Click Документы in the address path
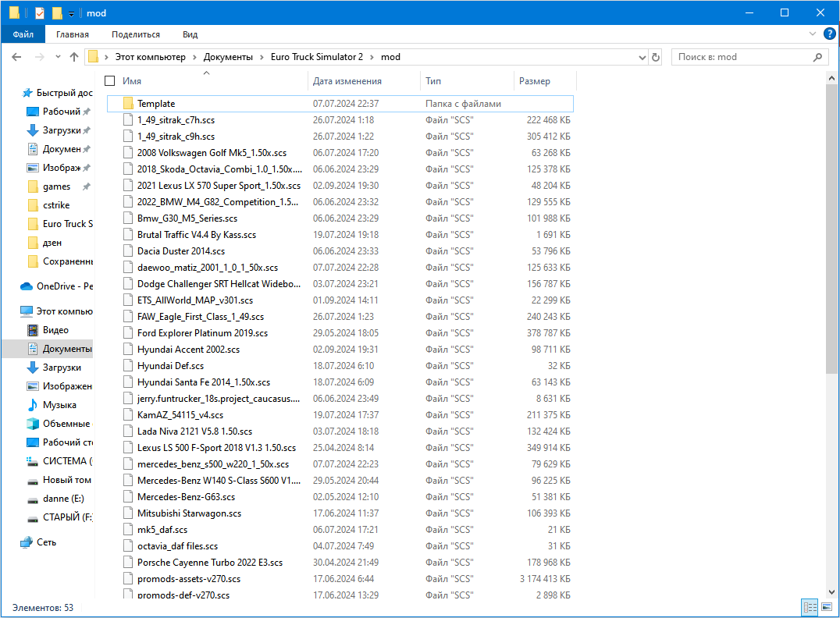This screenshot has width=840, height=618. [x=228, y=57]
